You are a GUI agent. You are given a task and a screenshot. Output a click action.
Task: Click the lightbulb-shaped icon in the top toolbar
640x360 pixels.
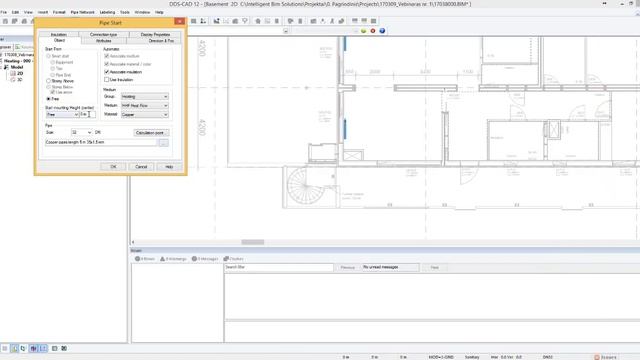(x=245, y=21)
